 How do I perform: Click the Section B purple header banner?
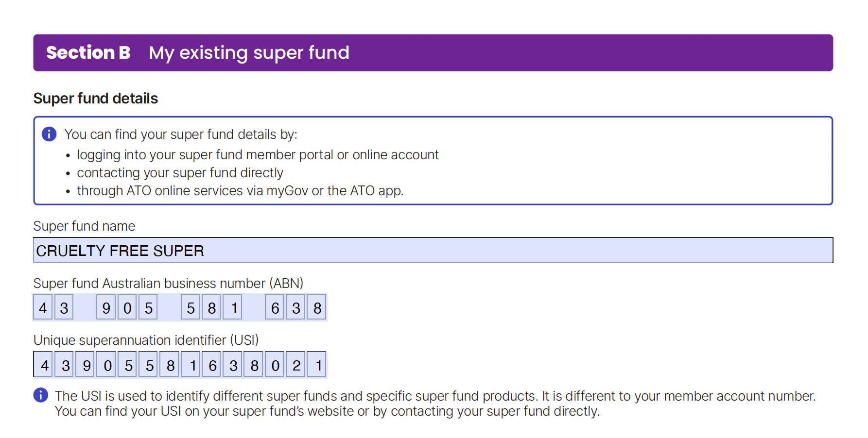click(433, 53)
